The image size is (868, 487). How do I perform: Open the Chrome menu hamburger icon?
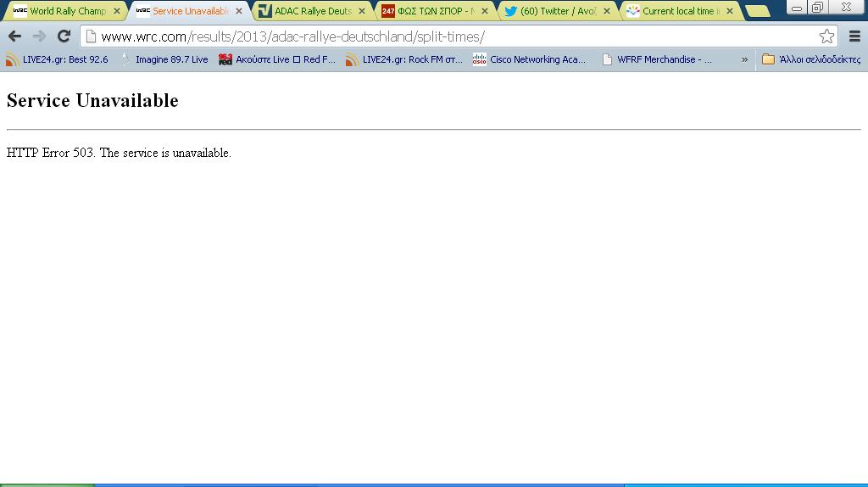[x=854, y=36]
